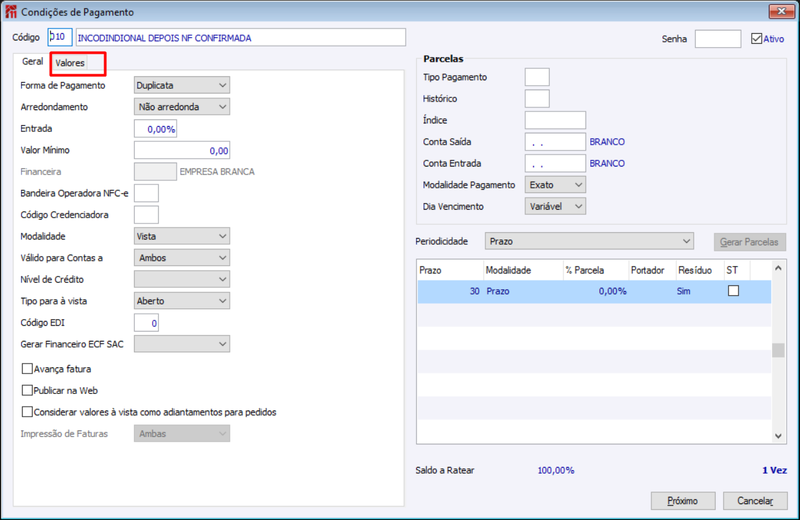Click the Cancelar button
The image size is (800, 520).
point(755,501)
